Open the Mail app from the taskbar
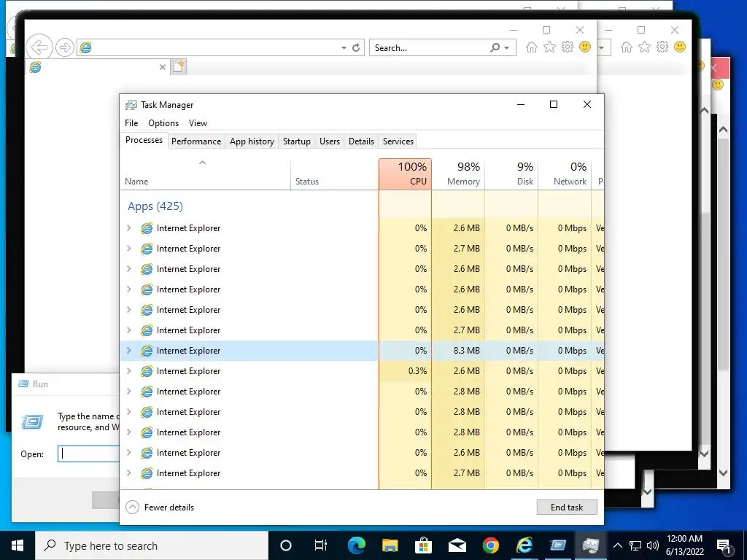 tap(457, 545)
